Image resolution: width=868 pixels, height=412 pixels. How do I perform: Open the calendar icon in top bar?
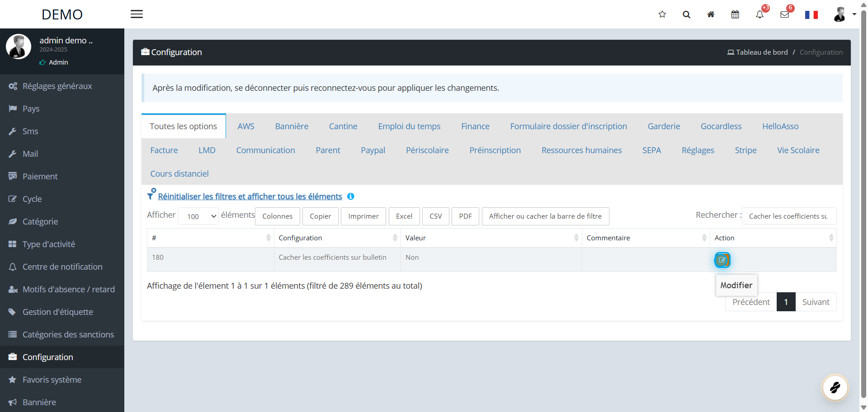pyautogui.click(x=735, y=14)
